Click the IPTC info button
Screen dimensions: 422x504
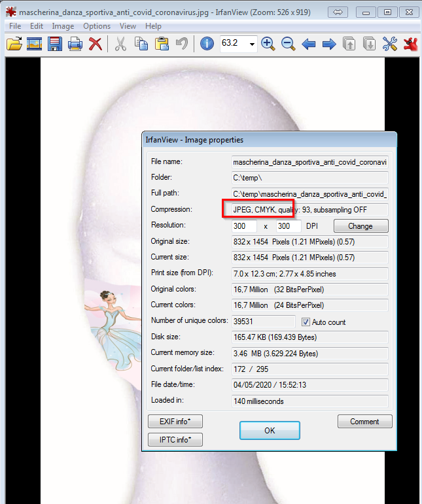175,439
